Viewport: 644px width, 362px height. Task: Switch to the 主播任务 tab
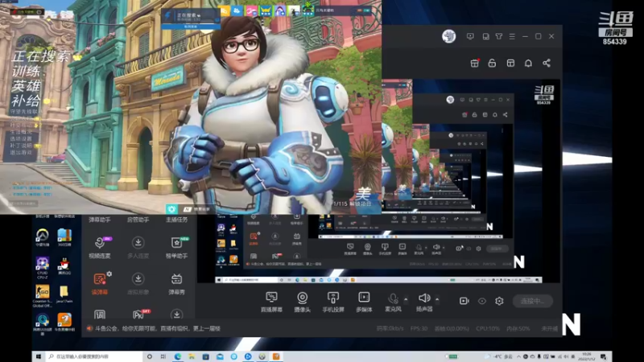pyautogui.click(x=176, y=220)
